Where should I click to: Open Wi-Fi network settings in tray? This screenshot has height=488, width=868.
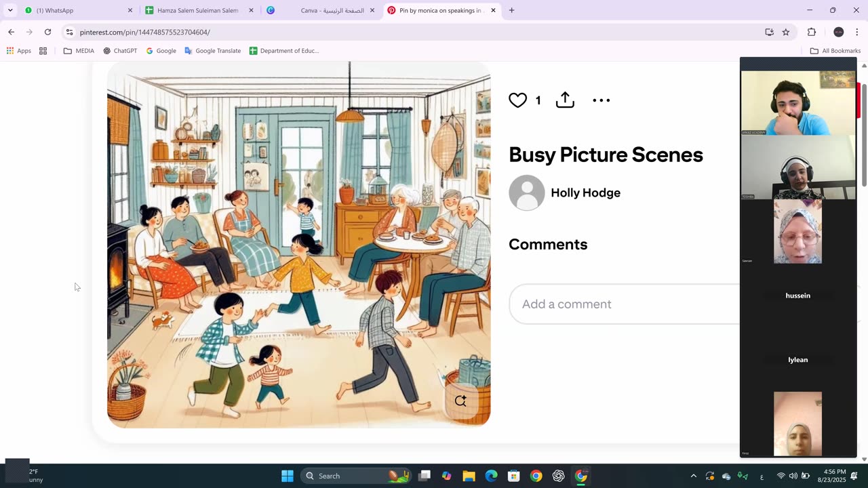781,476
